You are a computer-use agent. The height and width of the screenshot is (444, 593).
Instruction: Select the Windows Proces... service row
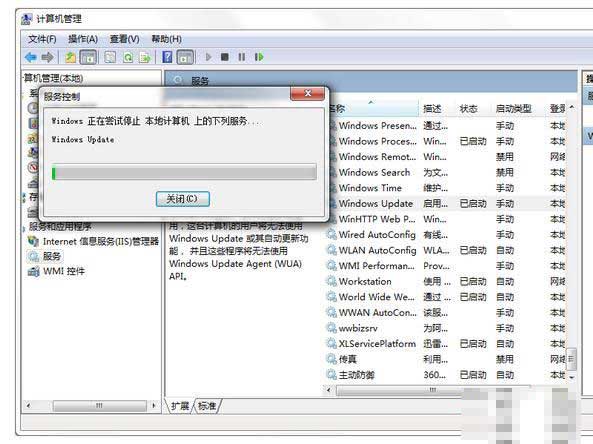pyautogui.click(x=446, y=141)
